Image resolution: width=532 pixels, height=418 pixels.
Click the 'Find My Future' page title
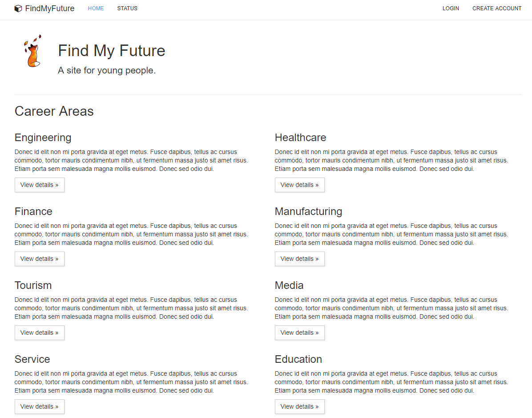tap(111, 50)
